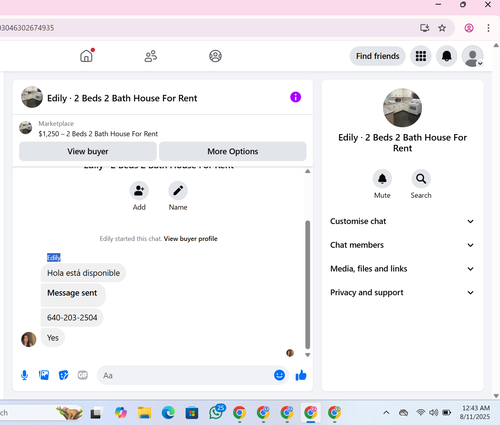The height and width of the screenshot is (425, 500).
Task: Open the GIF picker icon
Action: point(83,375)
